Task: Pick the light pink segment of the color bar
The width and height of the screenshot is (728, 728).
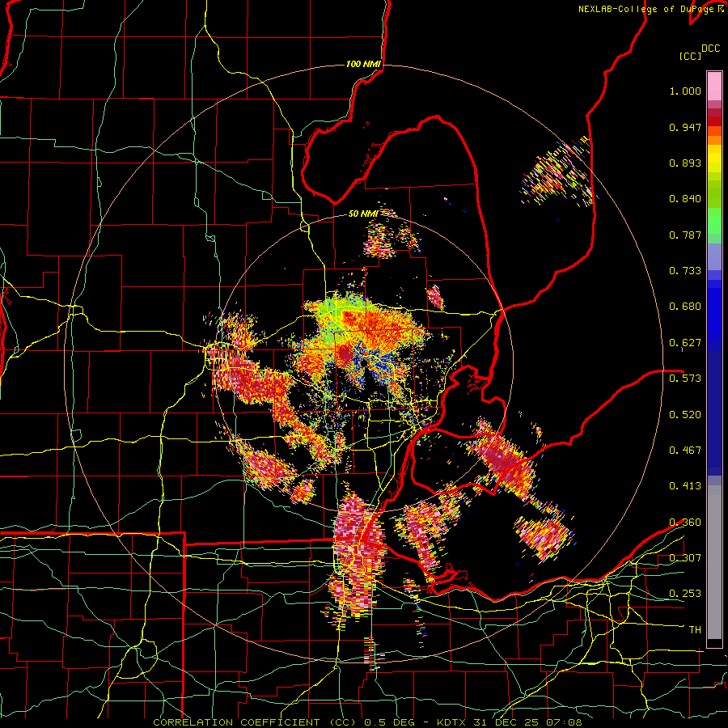Action: pos(714,86)
